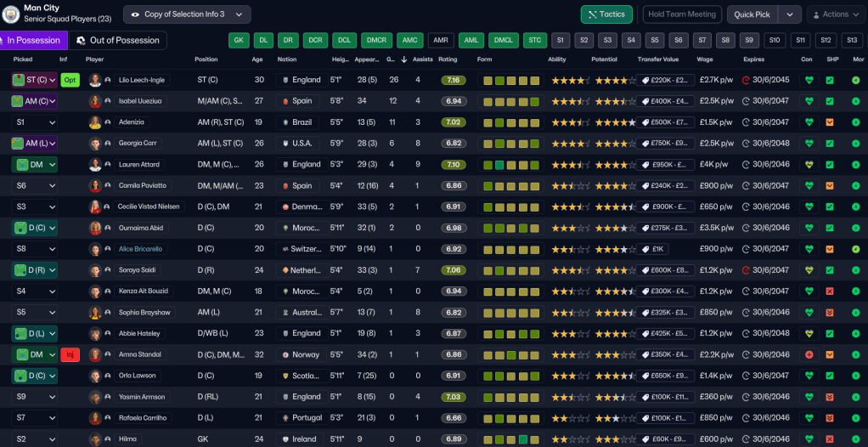Image resolution: width=868 pixels, height=447 pixels.
Task: Click the contract expiry icon for Soraya Saidi
Action: point(746,270)
